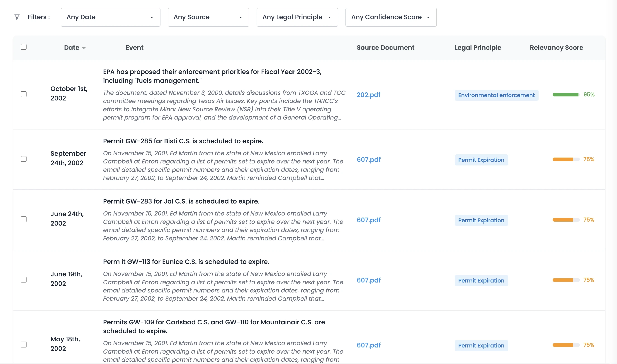Toggle the select-all checkbox in the table header
Screen dimensions: 617x364
(24, 47)
